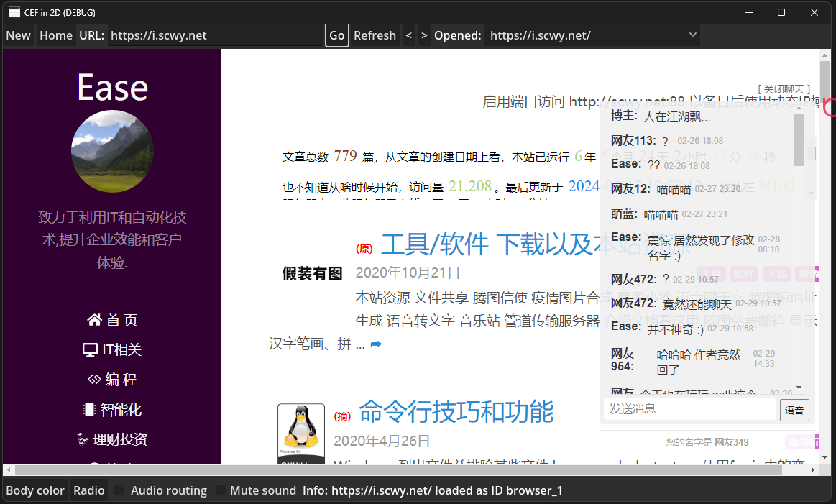The image size is (836, 504).
Task: Toggle the Mute sound checkbox
Action: (221, 490)
